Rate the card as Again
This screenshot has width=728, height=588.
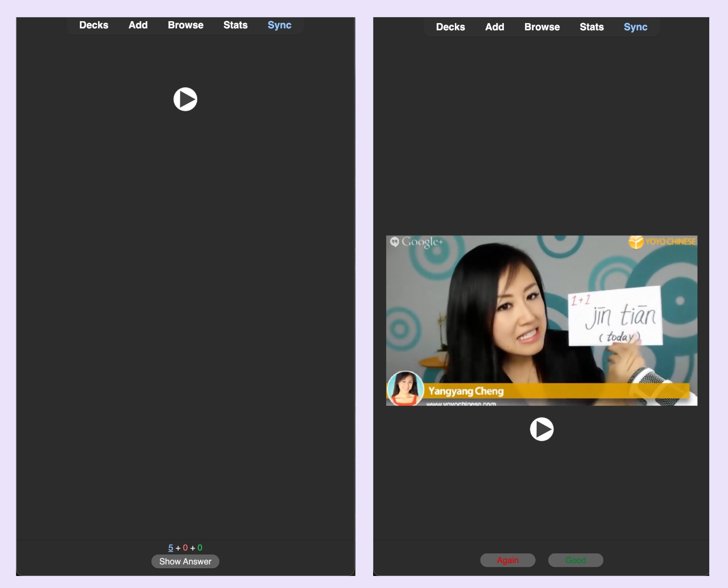pyautogui.click(x=508, y=560)
